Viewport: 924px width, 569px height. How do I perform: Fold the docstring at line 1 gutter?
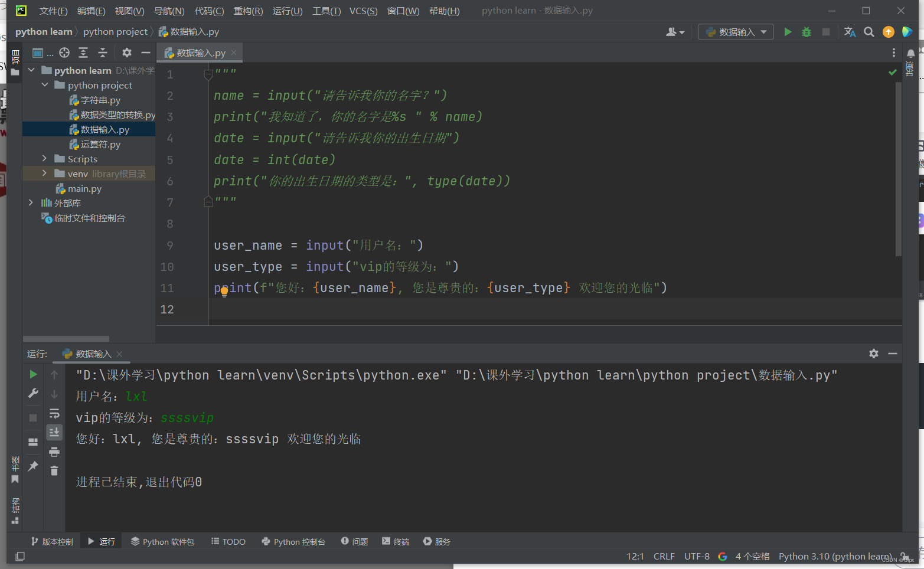coord(208,74)
